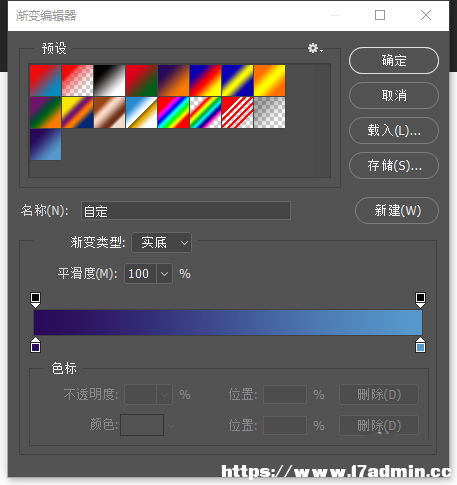The height and width of the screenshot is (485, 457).
Task: Select the black to white gradient preset
Action: point(109,80)
